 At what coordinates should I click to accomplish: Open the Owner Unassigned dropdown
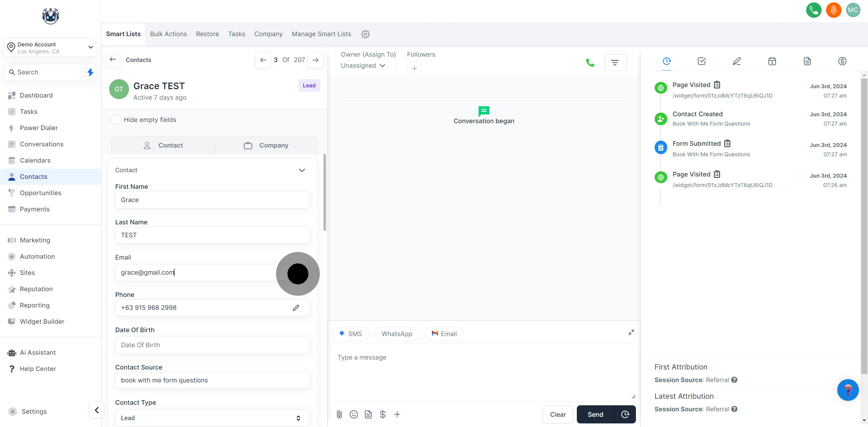(363, 66)
